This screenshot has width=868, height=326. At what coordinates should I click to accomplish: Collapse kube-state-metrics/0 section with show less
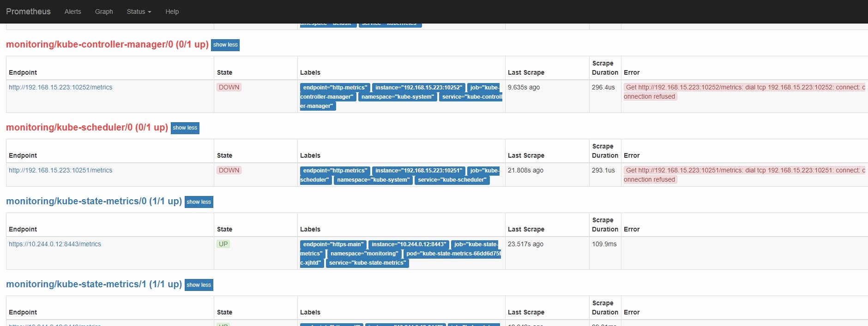199,202
